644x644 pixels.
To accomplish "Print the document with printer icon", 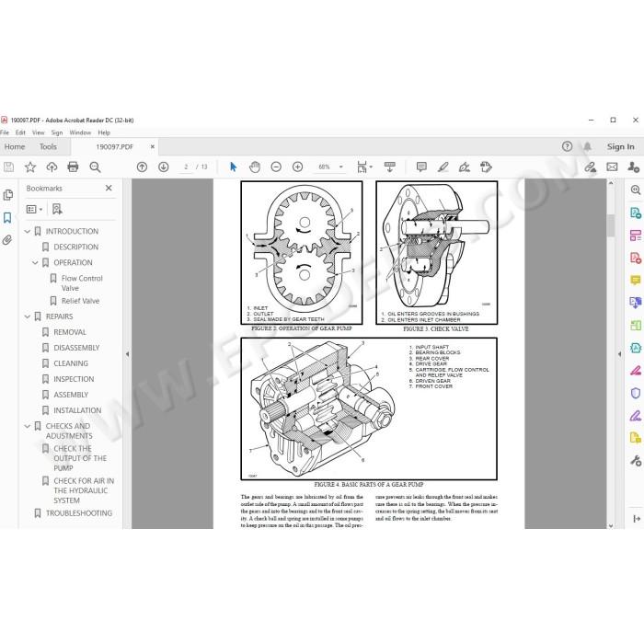I will tap(73, 167).
